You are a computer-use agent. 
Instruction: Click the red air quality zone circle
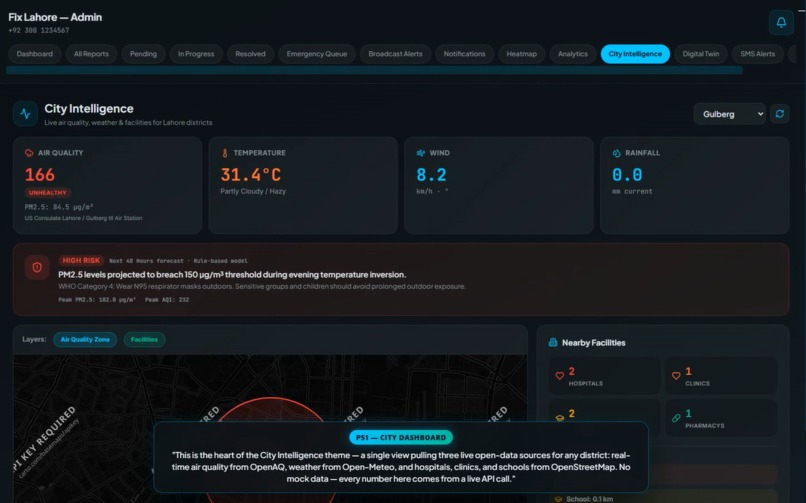point(271,409)
